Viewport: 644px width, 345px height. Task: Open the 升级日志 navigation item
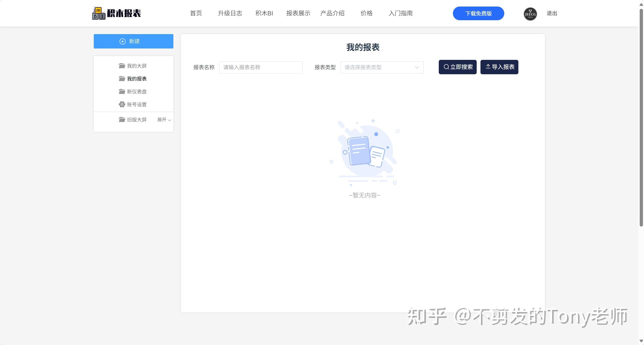point(230,13)
